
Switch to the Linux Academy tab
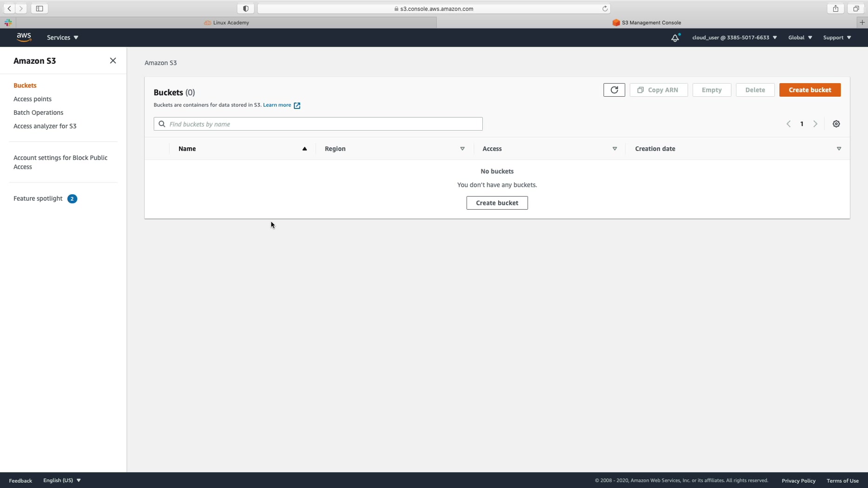227,22
